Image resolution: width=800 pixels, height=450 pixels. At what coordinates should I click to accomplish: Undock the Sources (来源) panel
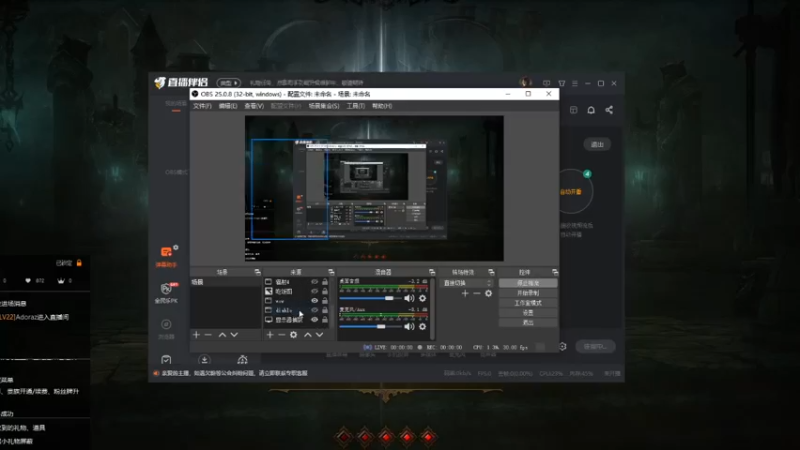click(331, 272)
